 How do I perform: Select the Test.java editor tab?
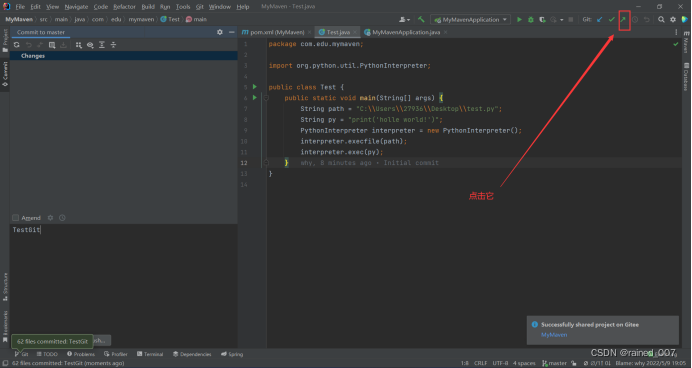[338, 32]
